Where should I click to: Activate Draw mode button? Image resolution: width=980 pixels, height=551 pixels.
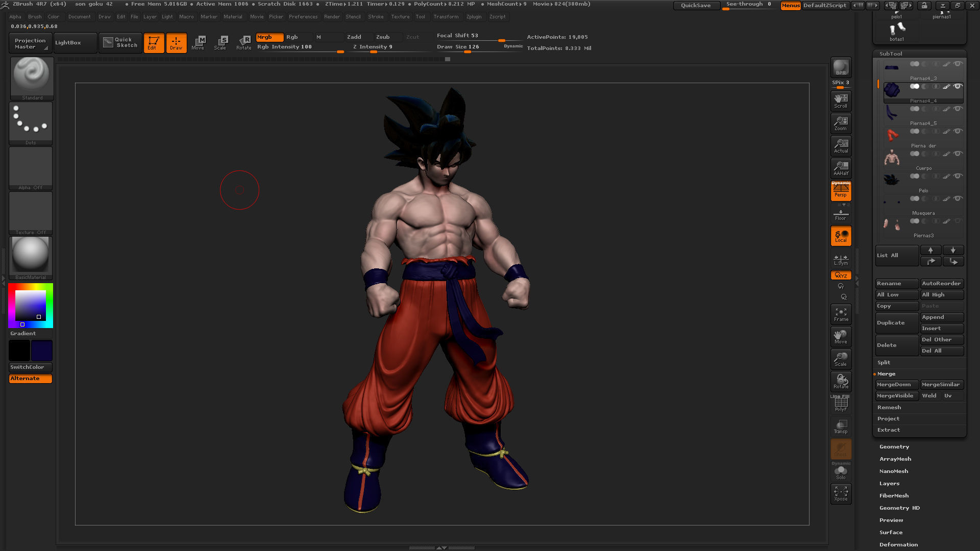(176, 43)
